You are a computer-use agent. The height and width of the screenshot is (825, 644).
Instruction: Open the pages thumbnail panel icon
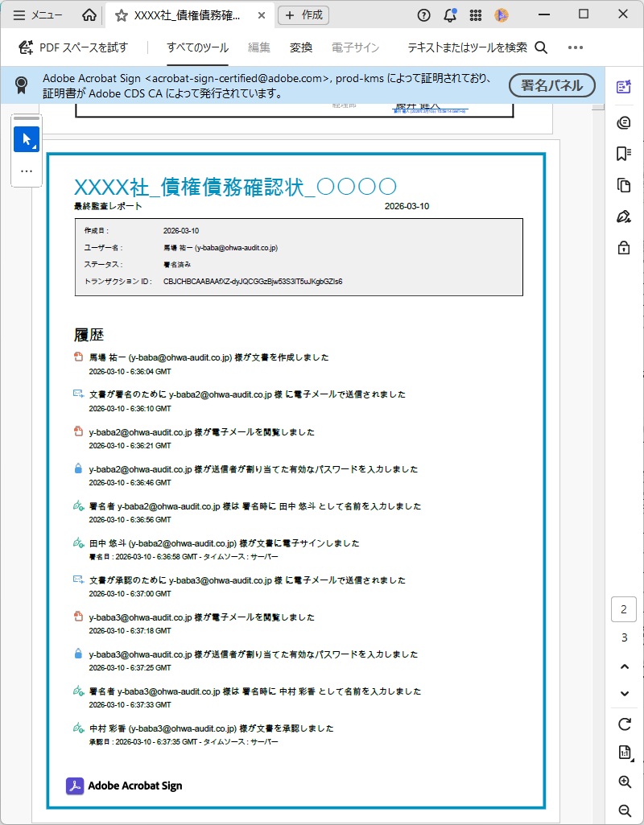pos(623,185)
